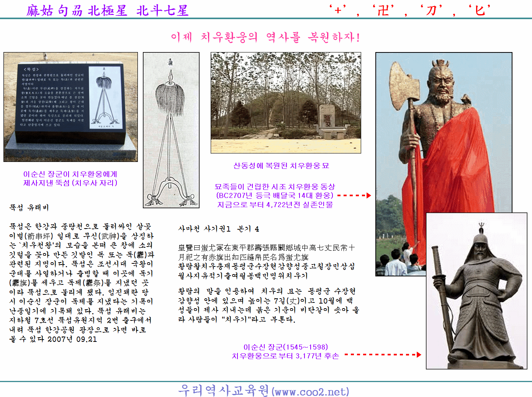The width and height of the screenshot is (532, 397).
Task: Click the purple header title 麻姑 句芒 北極星 北斗七星
Action: (x=107, y=10)
